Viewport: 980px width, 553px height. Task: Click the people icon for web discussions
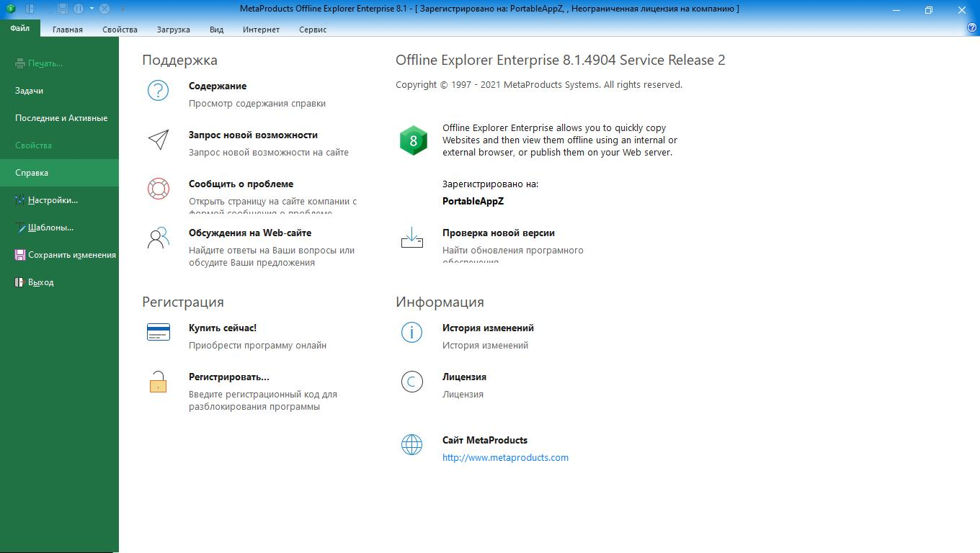[x=158, y=237]
